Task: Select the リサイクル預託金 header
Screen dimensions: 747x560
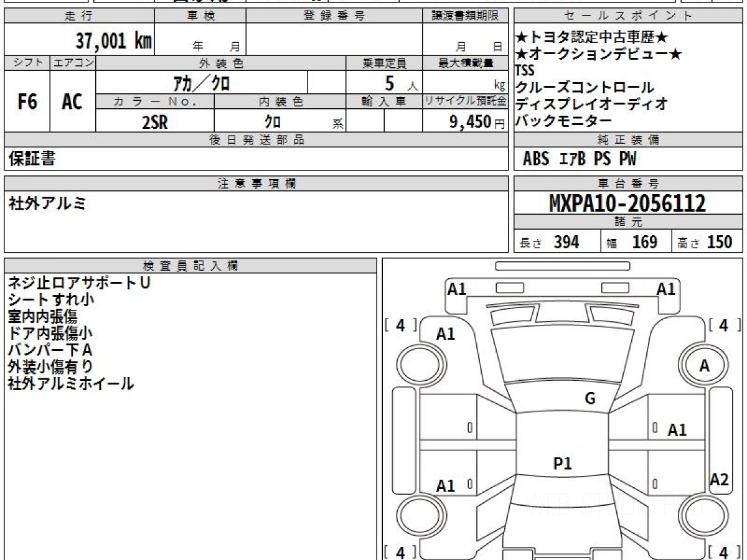Action: click(465, 101)
